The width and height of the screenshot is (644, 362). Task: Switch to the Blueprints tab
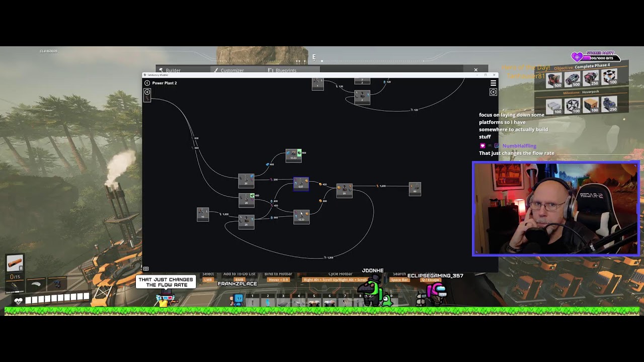(x=282, y=70)
